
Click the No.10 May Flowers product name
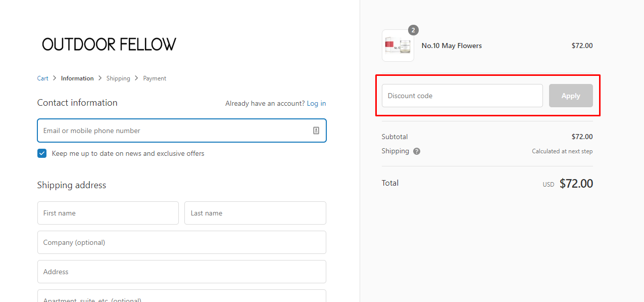(x=452, y=46)
